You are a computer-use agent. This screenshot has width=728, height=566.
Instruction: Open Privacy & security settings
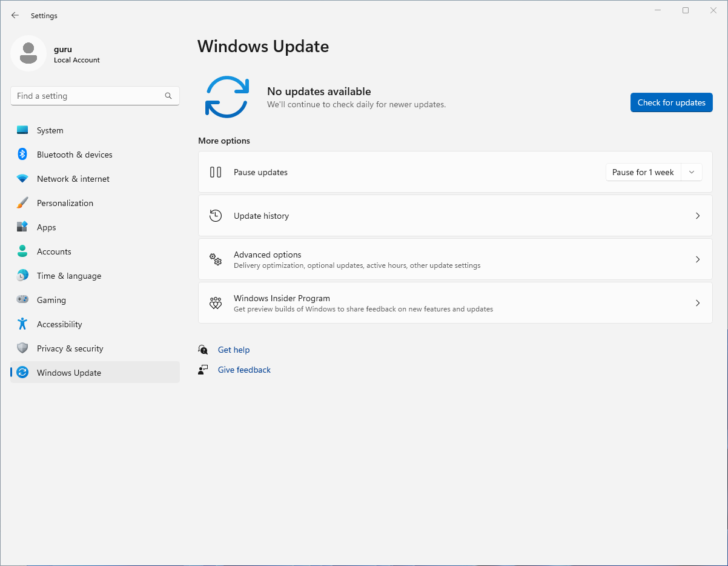pyautogui.click(x=95, y=348)
